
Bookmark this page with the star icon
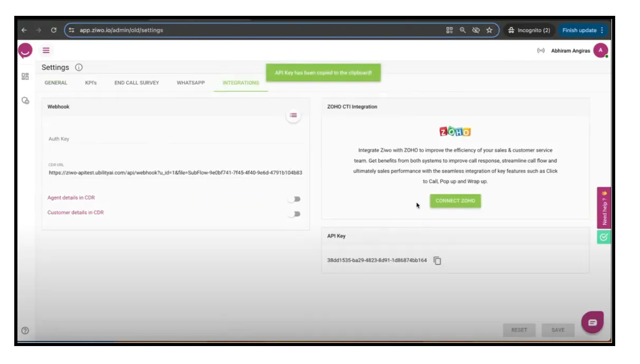click(x=489, y=30)
